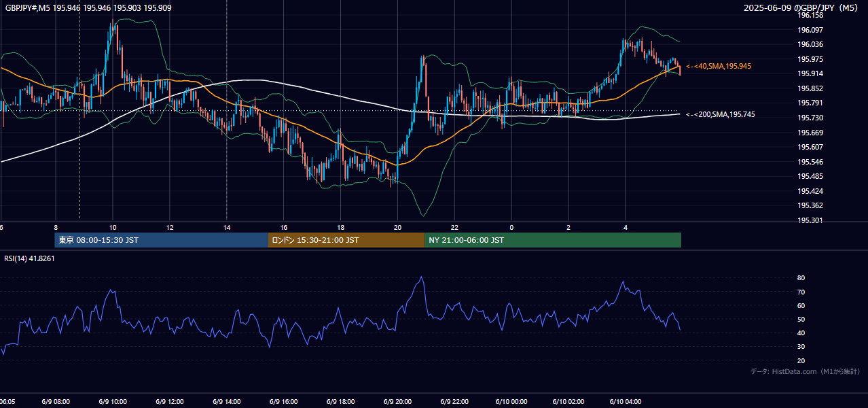This screenshot has width=868, height=408.
Task: Click hour label 22 under the price chart
Action: pos(455,227)
